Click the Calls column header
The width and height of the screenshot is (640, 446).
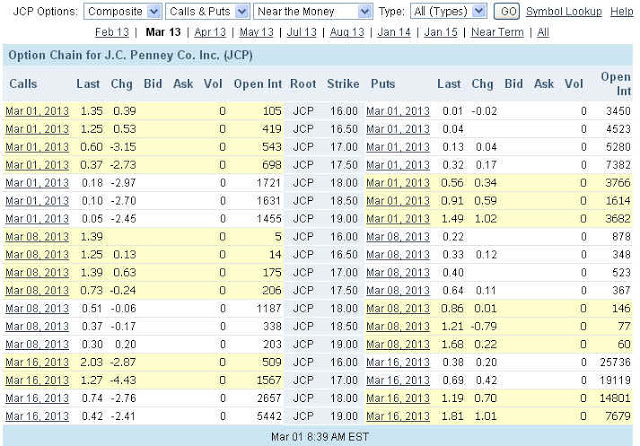click(x=23, y=84)
